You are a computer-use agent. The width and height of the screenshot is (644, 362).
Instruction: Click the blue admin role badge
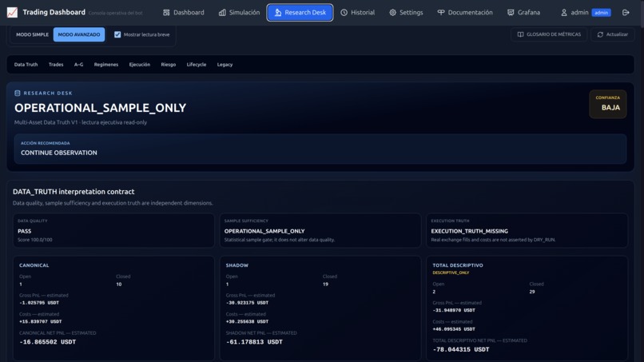pyautogui.click(x=601, y=13)
